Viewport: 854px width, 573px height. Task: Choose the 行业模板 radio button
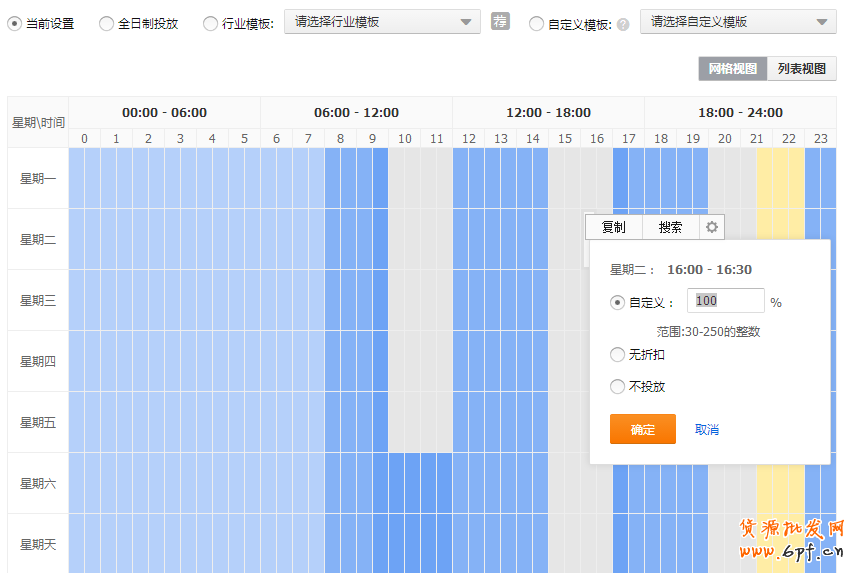click(210, 23)
